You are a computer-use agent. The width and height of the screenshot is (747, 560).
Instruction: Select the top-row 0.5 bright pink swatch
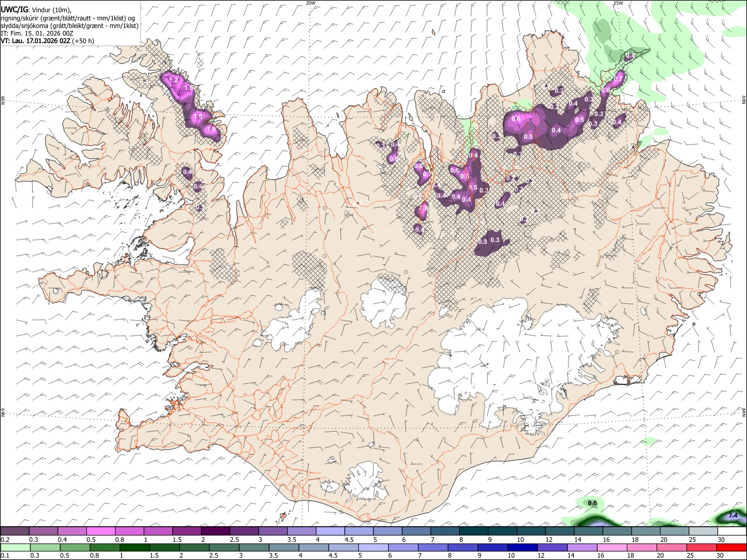tap(100, 531)
